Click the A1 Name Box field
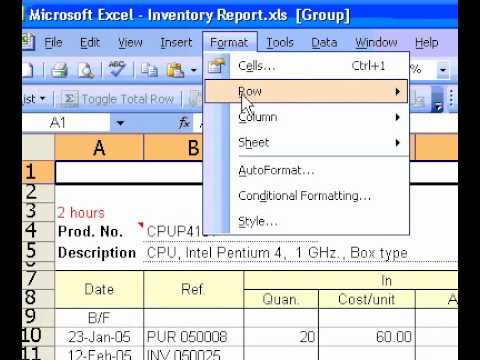 tap(67, 123)
